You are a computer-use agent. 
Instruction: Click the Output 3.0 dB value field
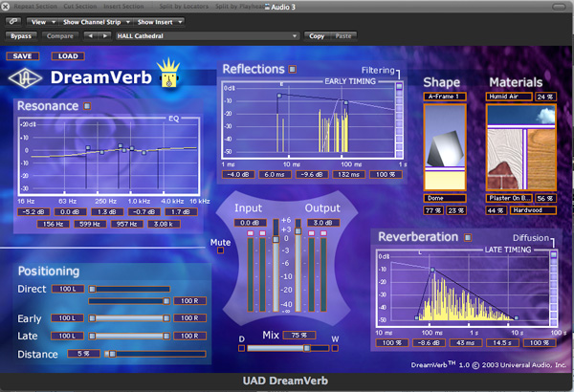(x=323, y=223)
